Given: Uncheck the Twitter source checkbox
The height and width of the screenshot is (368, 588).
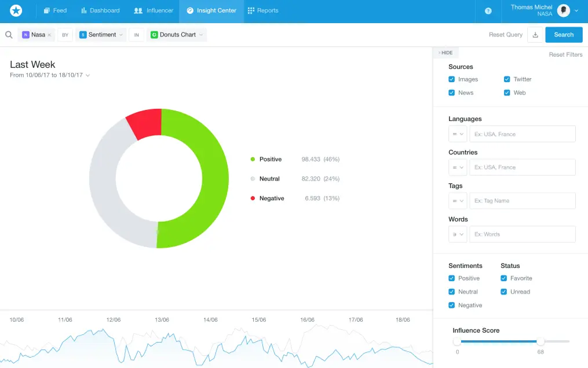Looking at the screenshot, I should point(507,79).
